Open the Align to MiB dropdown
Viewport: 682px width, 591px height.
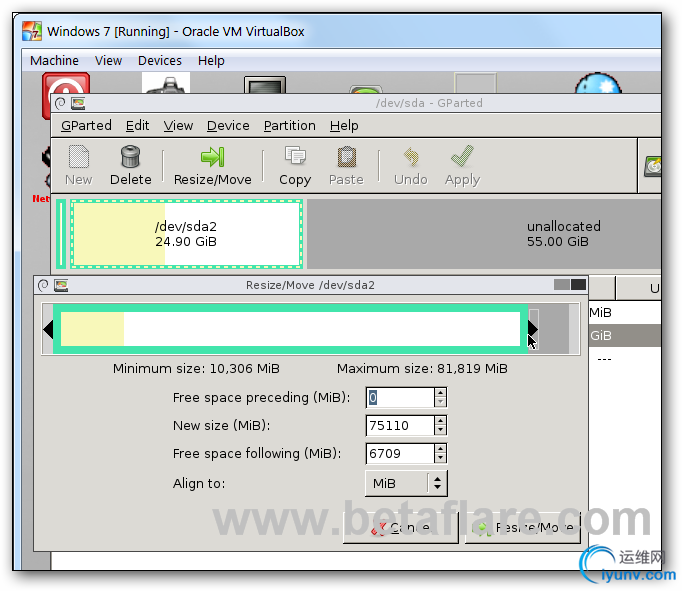tap(406, 483)
